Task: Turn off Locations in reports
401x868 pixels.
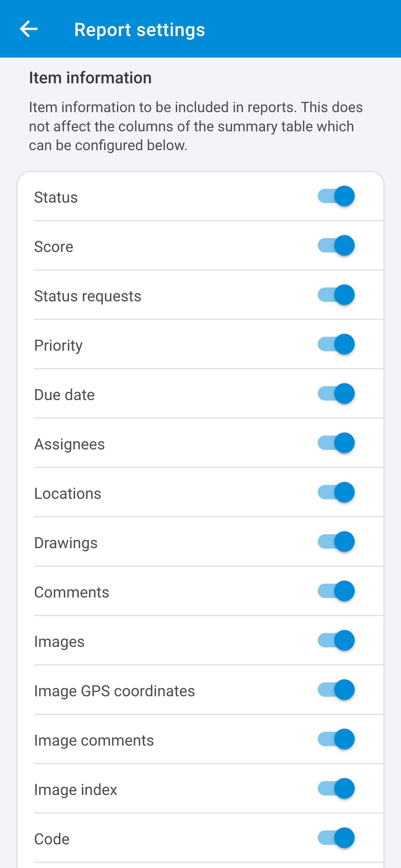Action: click(x=336, y=493)
